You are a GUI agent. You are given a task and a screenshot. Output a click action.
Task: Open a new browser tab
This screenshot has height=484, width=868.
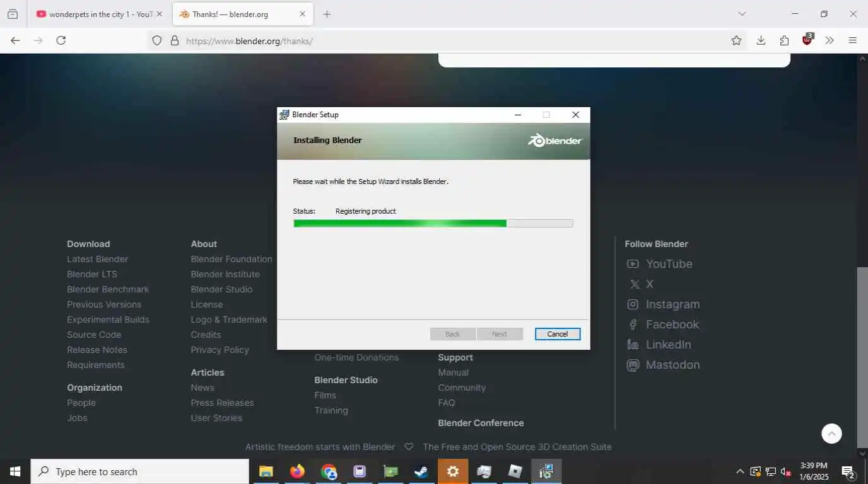click(327, 14)
